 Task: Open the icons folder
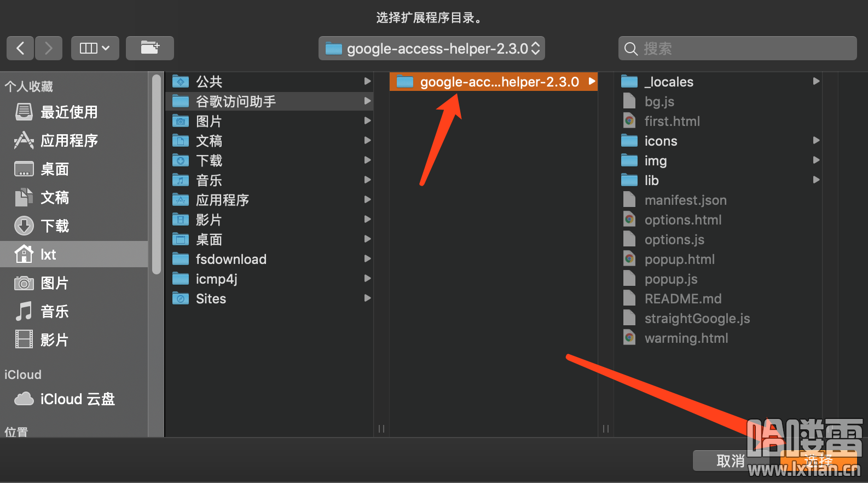[x=719, y=141]
